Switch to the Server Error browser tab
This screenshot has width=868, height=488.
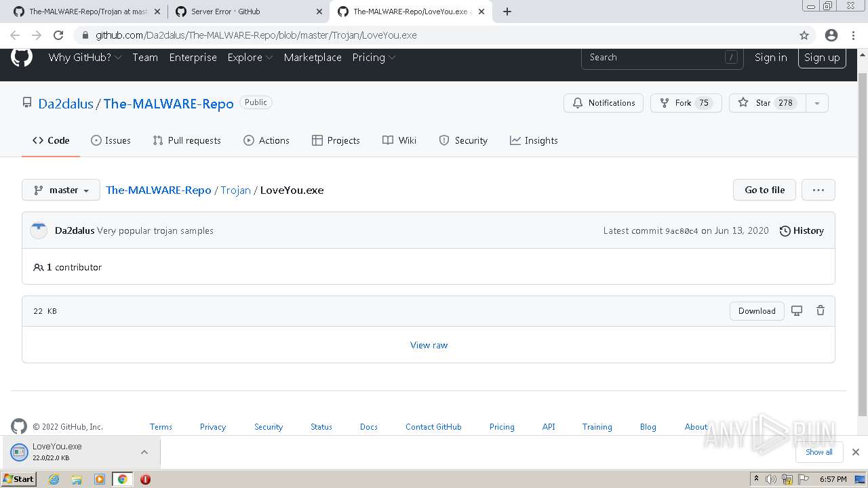[x=248, y=12]
